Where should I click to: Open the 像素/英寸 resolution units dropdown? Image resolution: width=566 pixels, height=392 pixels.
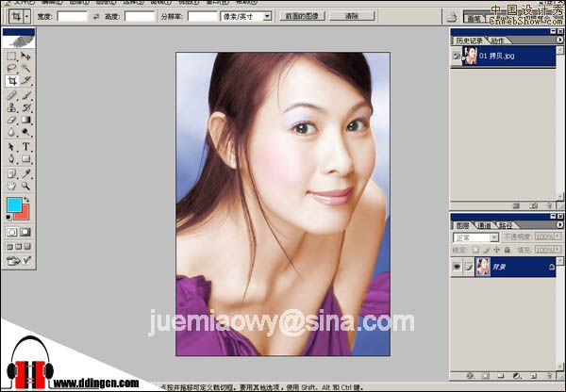point(267,16)
